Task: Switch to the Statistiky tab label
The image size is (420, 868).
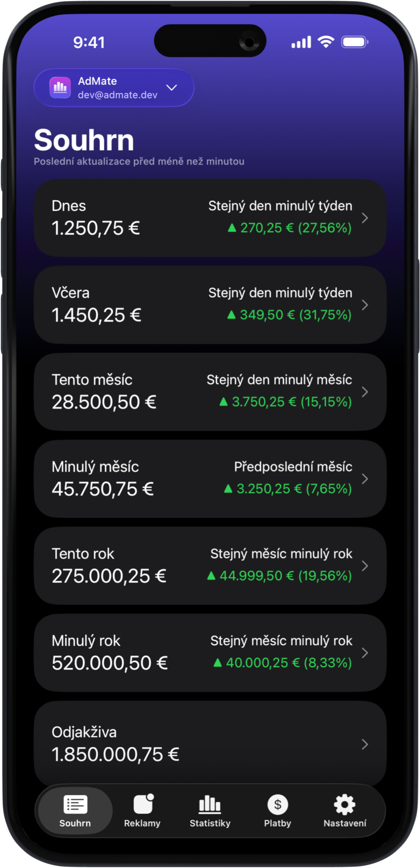Action: click(x=210, y=823)
